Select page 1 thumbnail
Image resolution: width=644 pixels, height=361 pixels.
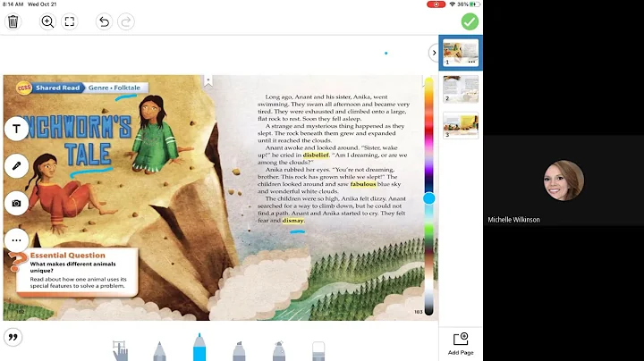coord(461,52)
